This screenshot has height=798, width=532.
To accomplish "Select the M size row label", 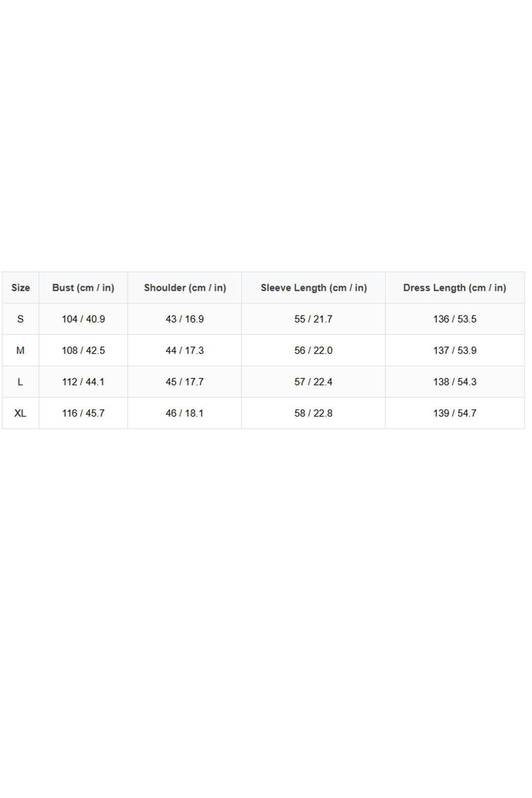I will pyautogui.click(x=21, y=351).
